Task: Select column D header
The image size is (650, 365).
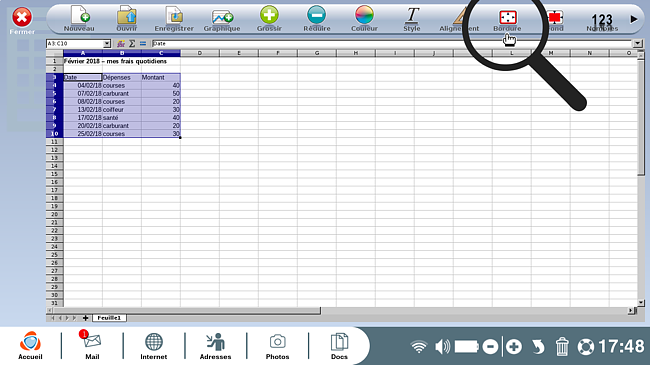Action: (x=199, y=53)
